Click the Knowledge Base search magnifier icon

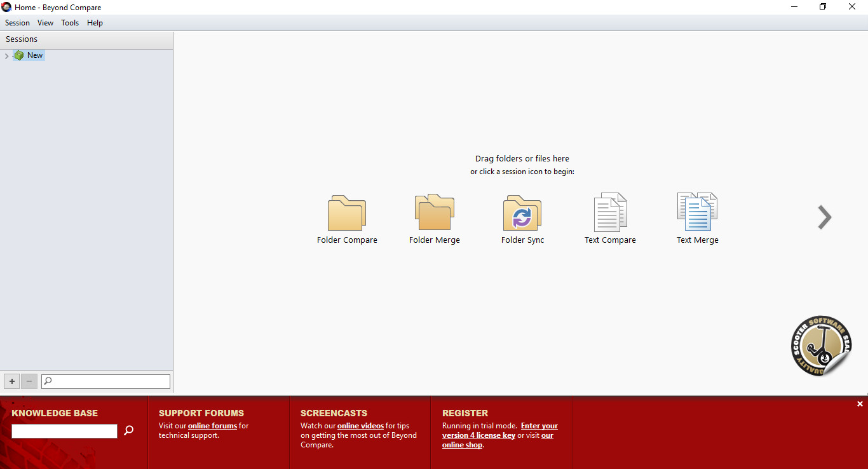click(129, 431)
